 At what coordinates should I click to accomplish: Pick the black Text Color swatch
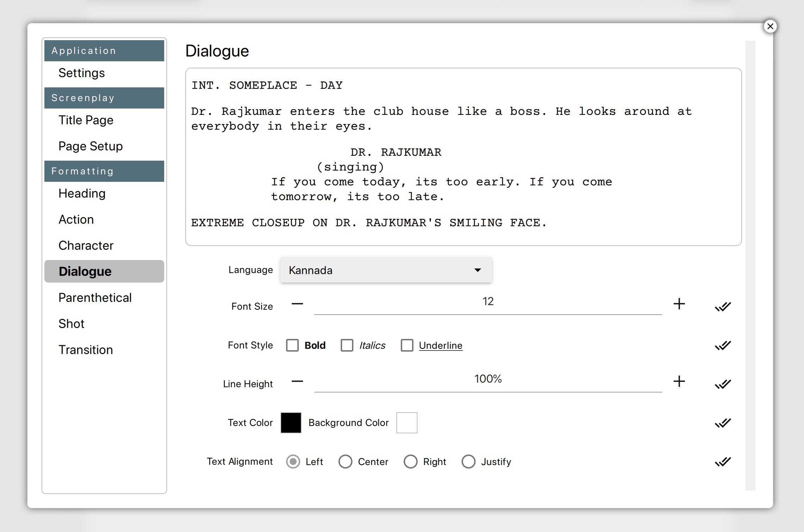click(291, 423)
